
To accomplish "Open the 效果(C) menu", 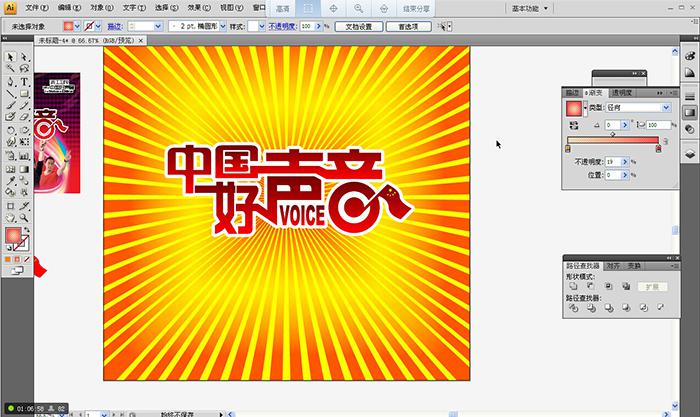I will (x=199, y=8).
